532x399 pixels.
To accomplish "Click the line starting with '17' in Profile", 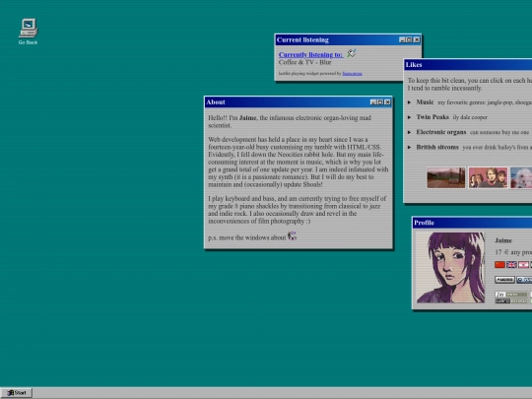I will (x=513, y=252).
